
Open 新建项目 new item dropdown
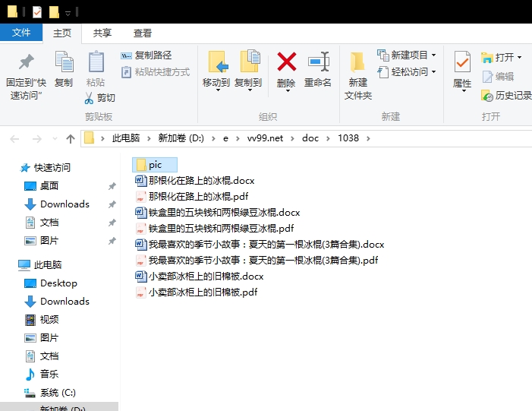click(407, 55)
